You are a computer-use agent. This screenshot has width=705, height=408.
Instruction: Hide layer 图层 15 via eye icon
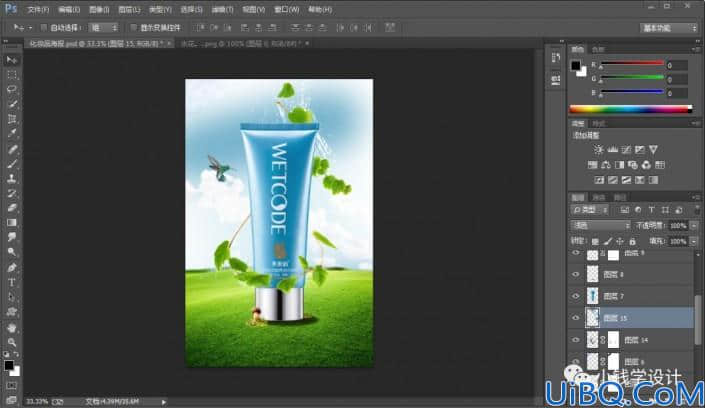tap(576, 318)
